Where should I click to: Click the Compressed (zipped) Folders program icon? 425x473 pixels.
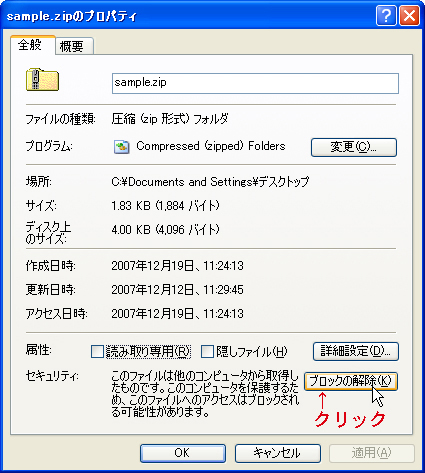(x=122, y=147)
